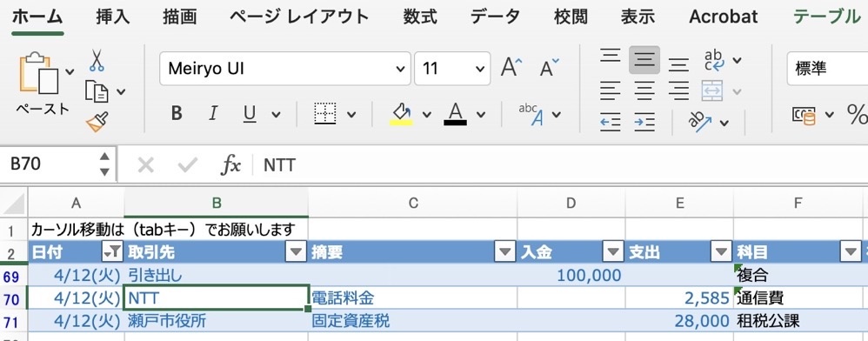Open the Meiryo UI font name dropdown

(x=400, y=69)
